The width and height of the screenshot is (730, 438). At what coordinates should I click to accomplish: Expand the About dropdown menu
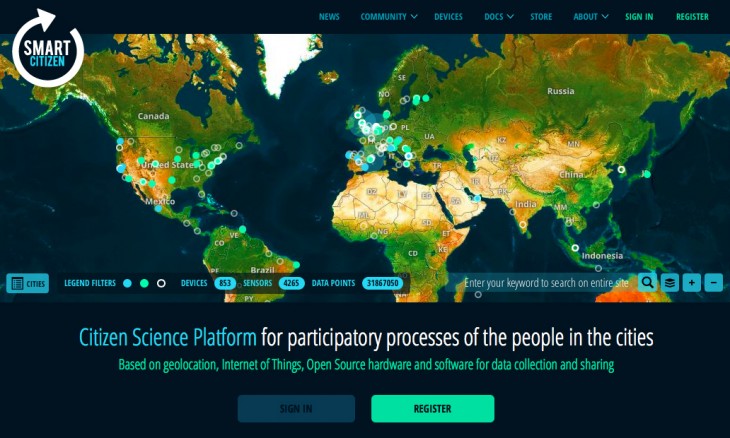click(591, 17)
